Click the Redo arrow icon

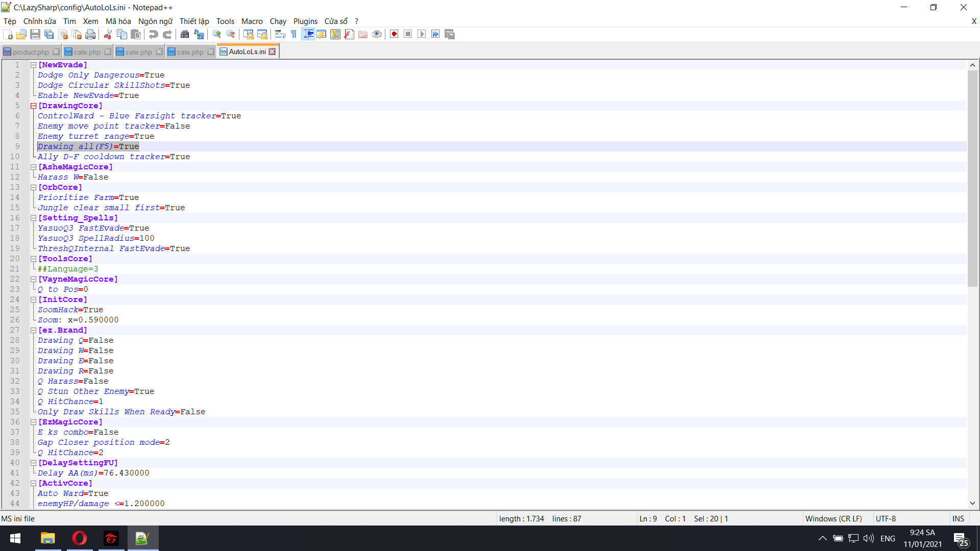(167, 34)
